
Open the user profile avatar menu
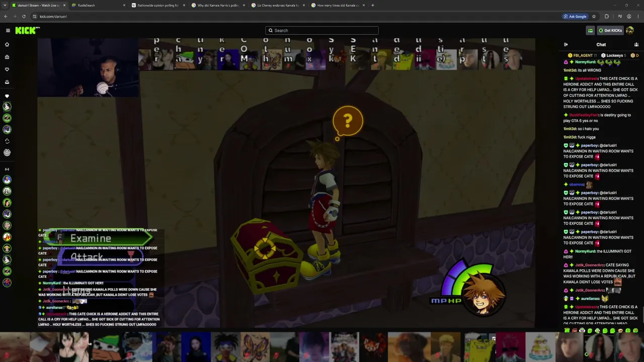[630, 31]
